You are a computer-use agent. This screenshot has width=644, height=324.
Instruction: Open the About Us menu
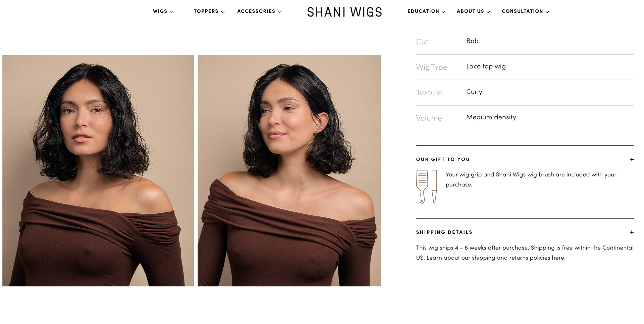tap(473, 11)
